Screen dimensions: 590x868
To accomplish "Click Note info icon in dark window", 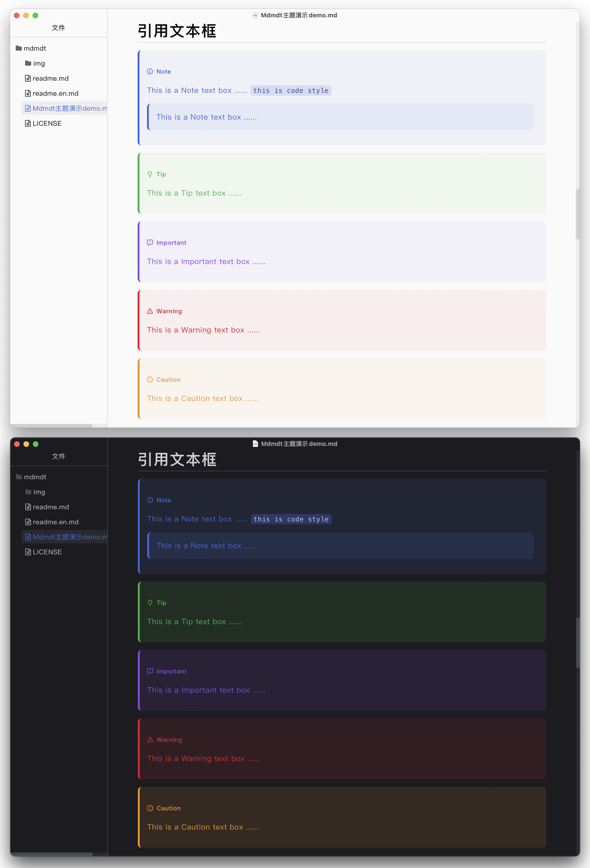I will [150, 500].
